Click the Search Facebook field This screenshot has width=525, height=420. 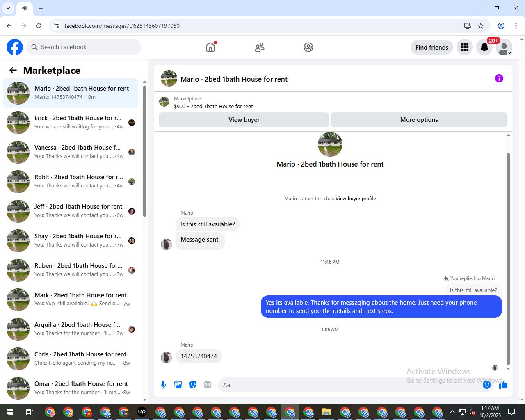click(x=84, y=47)
